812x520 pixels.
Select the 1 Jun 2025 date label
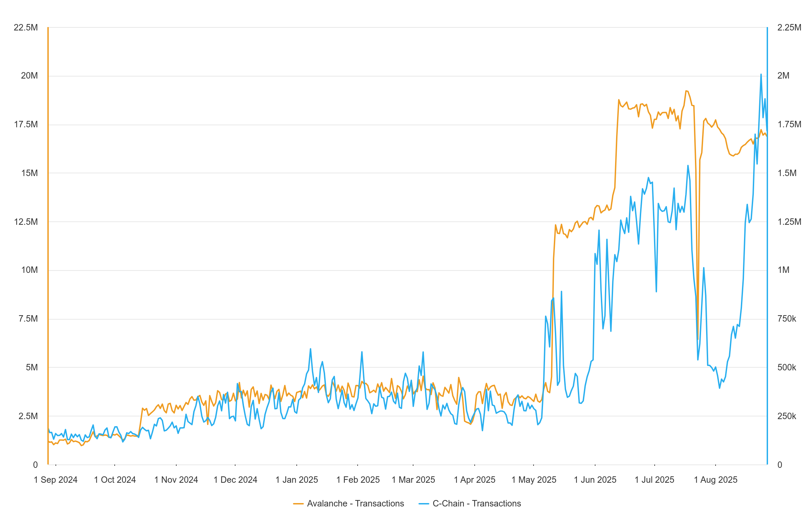coord(595,480)
